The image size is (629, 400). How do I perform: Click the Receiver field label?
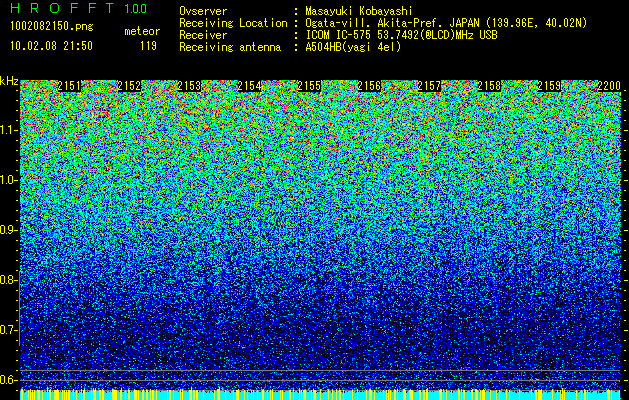[x=203, y=35]
